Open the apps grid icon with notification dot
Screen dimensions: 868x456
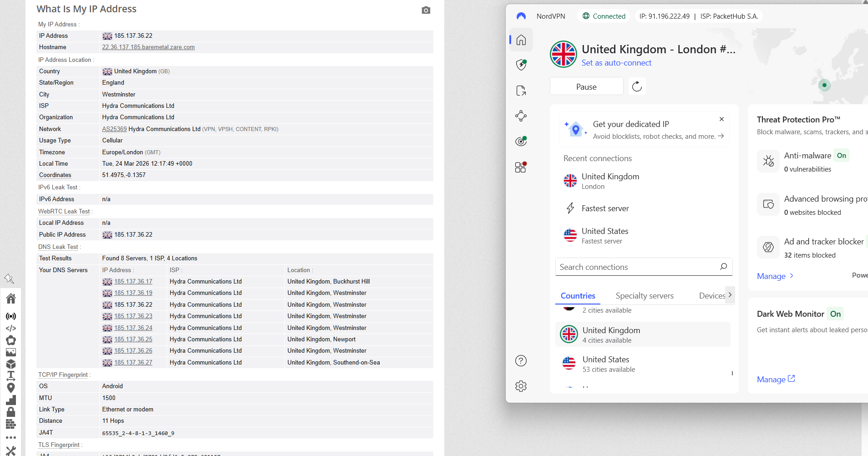tap(520, 167)
